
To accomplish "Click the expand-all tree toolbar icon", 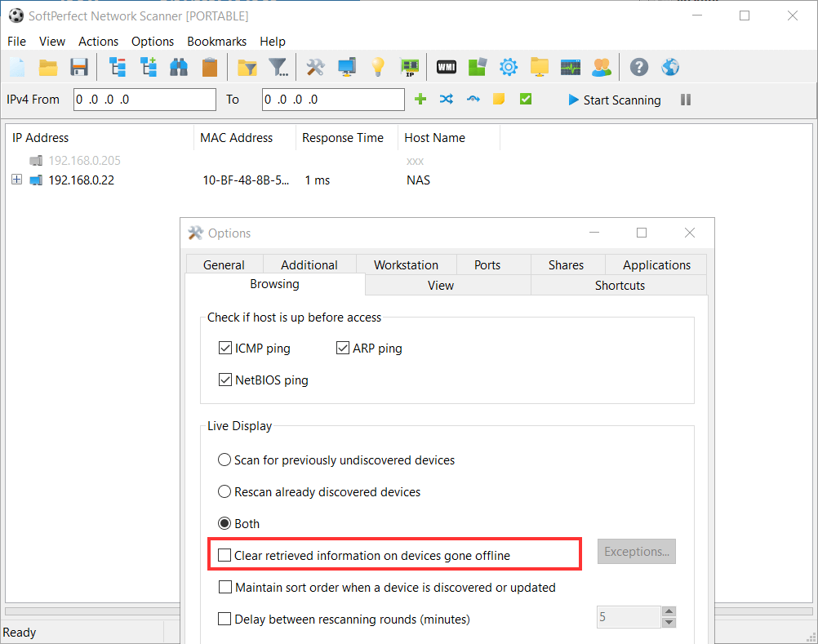I will click(x=118, y=67).
